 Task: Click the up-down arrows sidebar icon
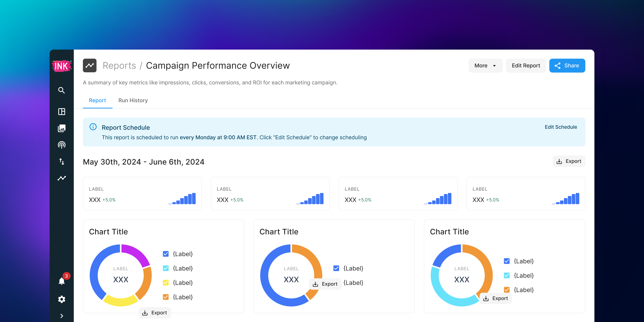coord(61,161)
